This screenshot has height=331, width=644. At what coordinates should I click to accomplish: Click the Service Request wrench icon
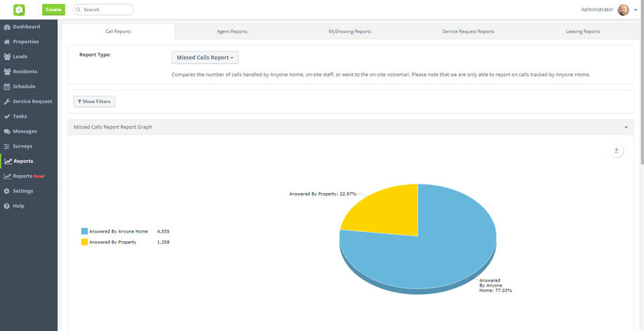click(x=7, y=101)
